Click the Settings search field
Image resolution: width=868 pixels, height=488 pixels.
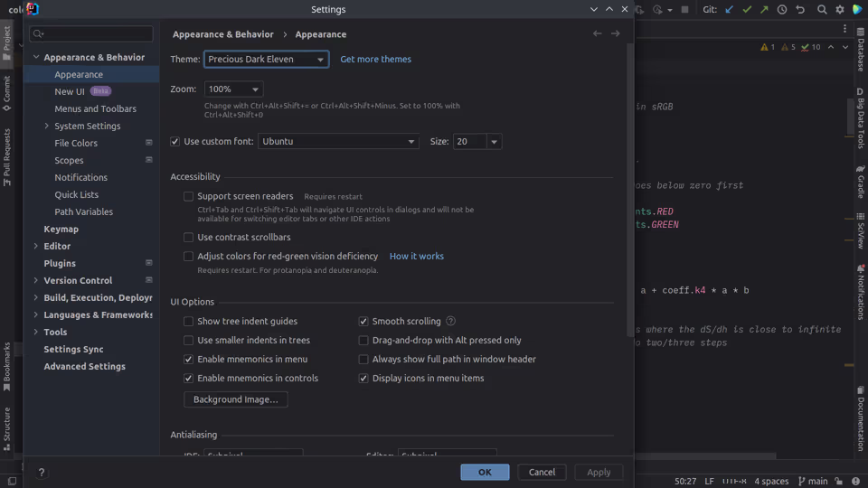[x=91, y=33]
